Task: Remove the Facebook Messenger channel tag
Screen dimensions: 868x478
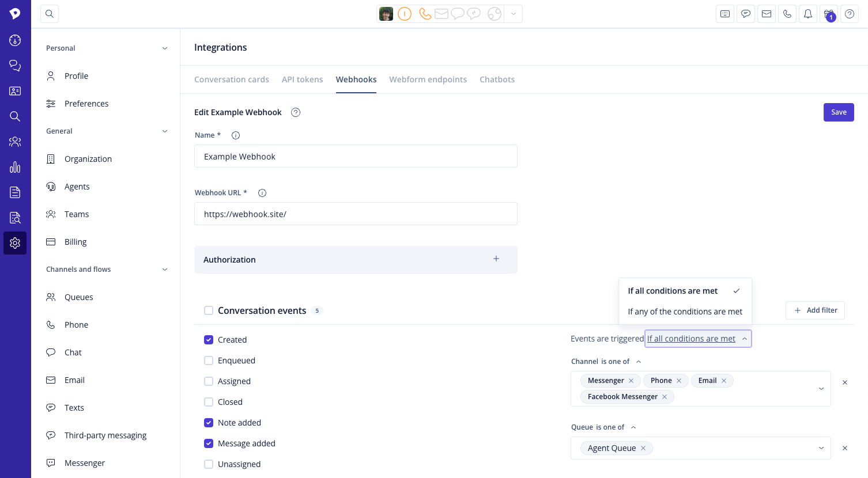Action: click(x=665, y=397)
